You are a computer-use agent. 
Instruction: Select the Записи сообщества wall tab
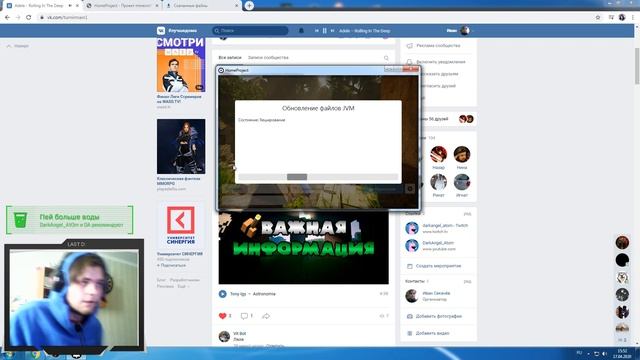pos(268,58)
